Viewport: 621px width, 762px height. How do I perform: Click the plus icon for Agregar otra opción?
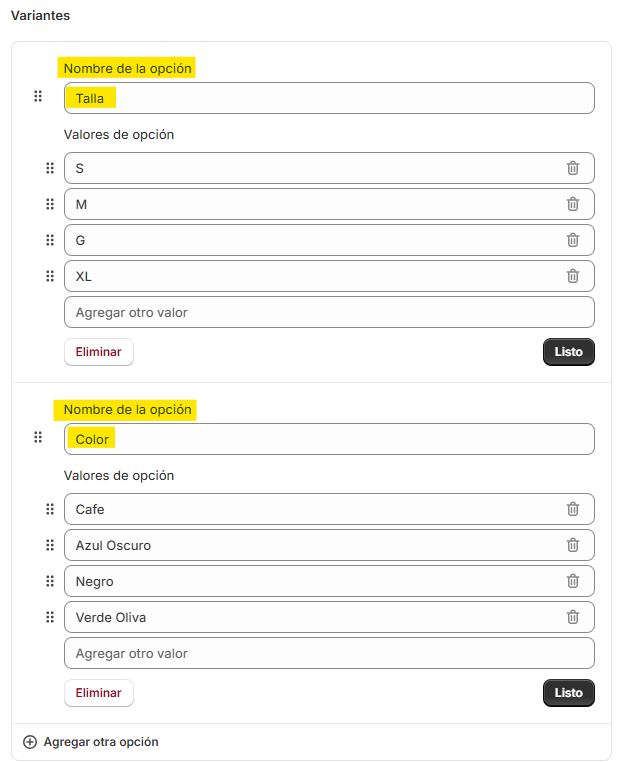30,742
